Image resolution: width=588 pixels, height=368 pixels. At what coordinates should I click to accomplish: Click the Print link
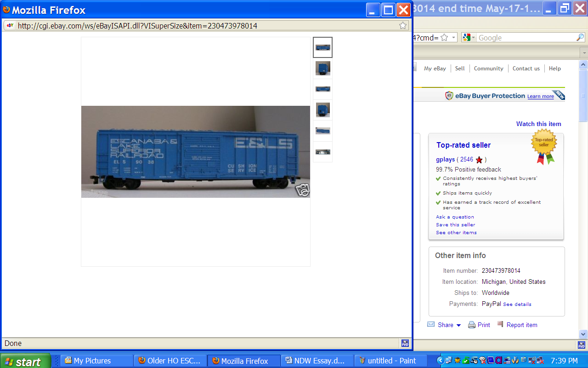tap(484, 325)
